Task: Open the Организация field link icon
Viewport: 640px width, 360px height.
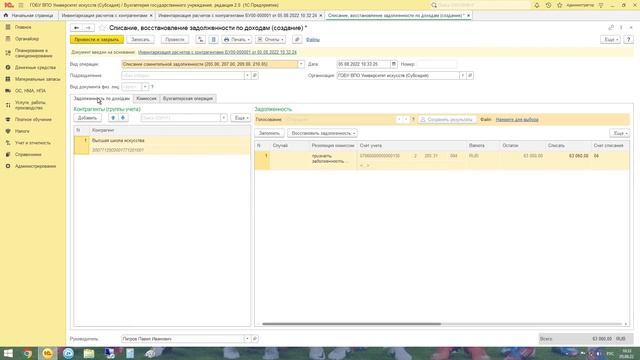Action: 470,76
